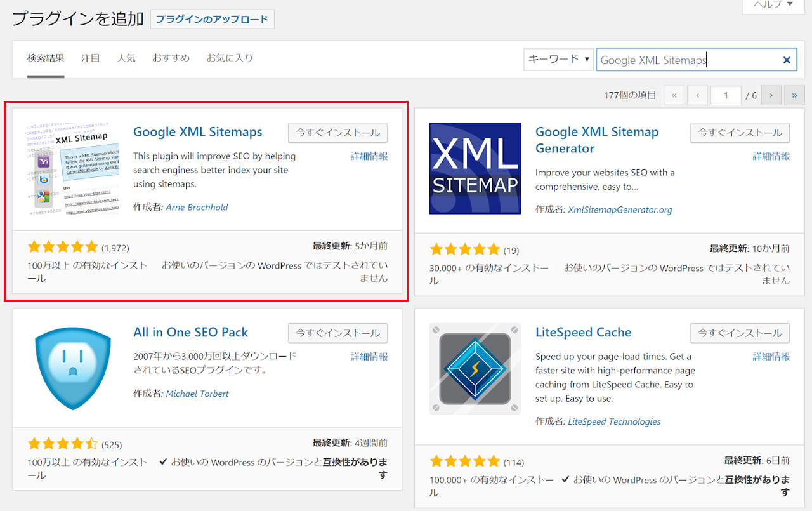Open 詳細情報 for All in One SEO Pack
The image size is (812, 511).
(369, 357)
